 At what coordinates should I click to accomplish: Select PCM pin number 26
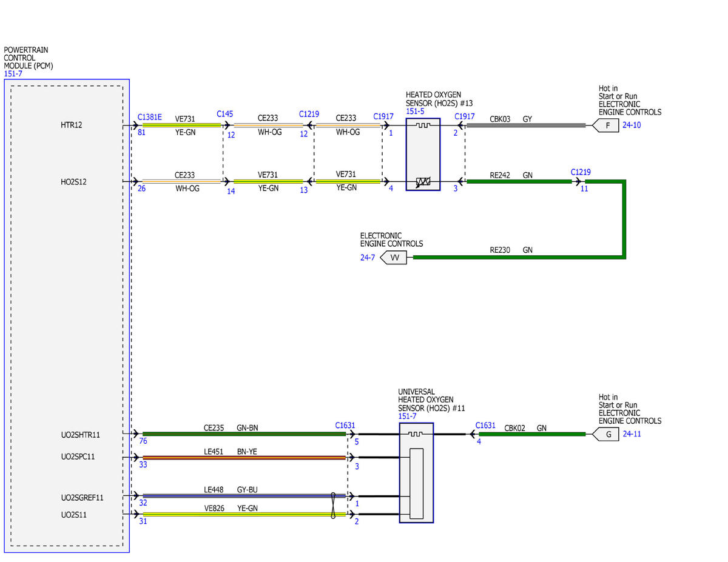tap(141, 188)
